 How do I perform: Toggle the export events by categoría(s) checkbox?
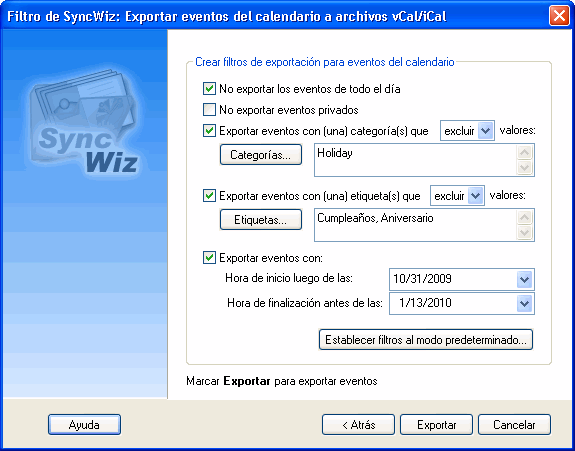click(x=209, y=131)
